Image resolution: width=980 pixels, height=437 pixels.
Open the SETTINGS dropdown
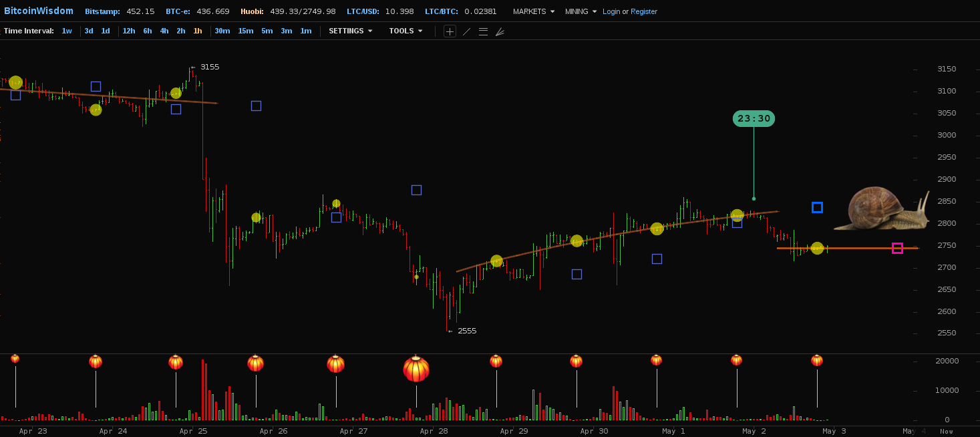(x=350, y=31)
